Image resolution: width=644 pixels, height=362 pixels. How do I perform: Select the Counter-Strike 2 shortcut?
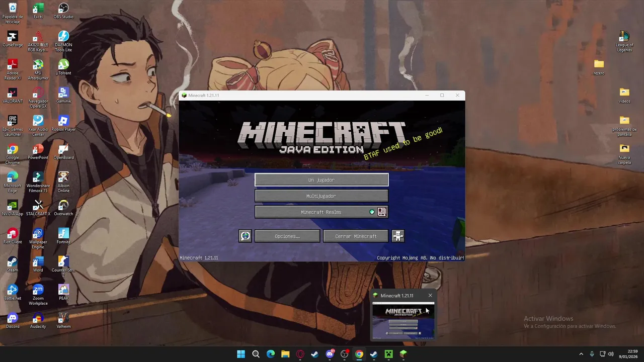tap(63, 267)
